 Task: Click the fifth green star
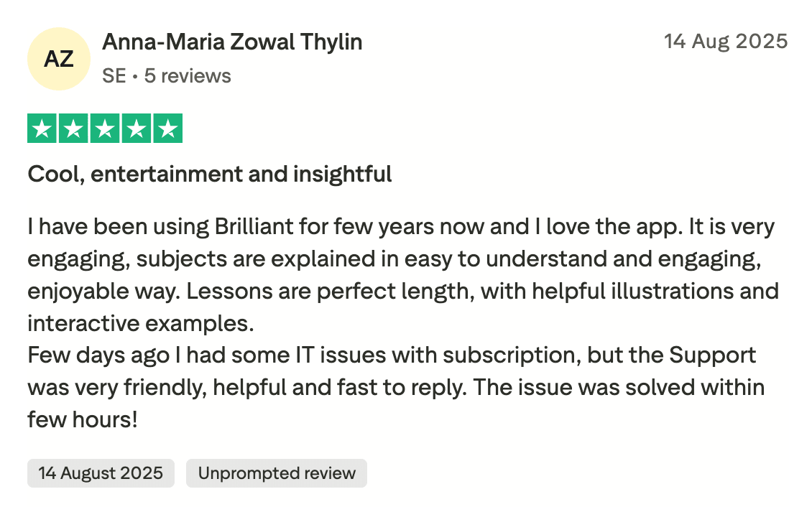[167, 129]
